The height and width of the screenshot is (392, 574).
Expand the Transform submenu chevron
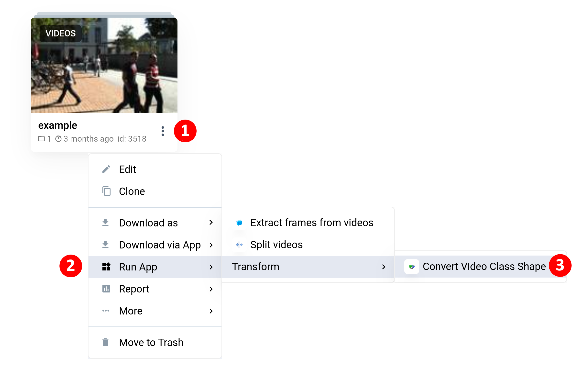384,267
